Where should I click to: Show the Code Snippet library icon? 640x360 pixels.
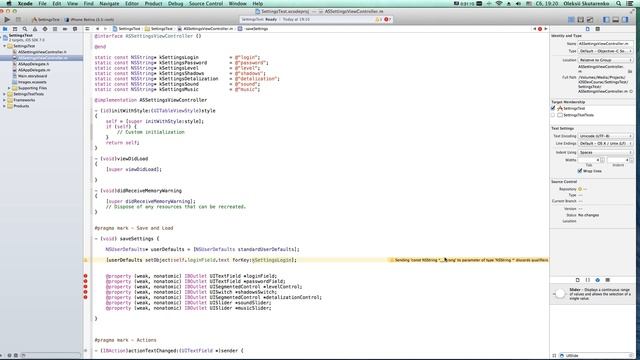588,280
